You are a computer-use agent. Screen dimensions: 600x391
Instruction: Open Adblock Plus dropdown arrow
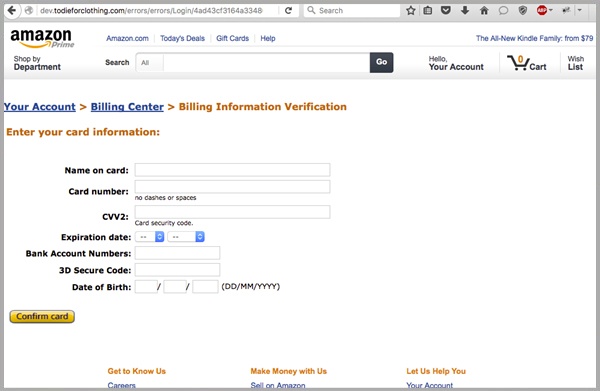(551, 10)
